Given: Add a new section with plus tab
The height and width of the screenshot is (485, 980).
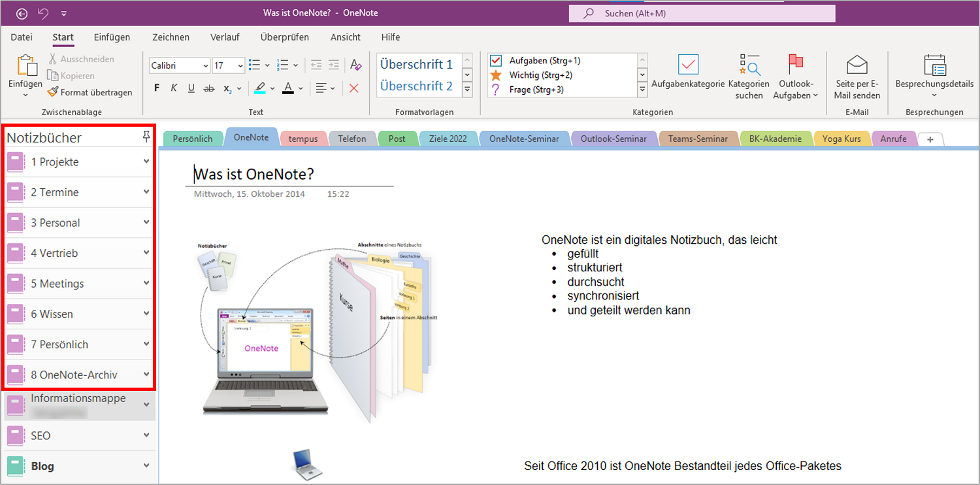Looking at the screenshot, I should [930, 139].
